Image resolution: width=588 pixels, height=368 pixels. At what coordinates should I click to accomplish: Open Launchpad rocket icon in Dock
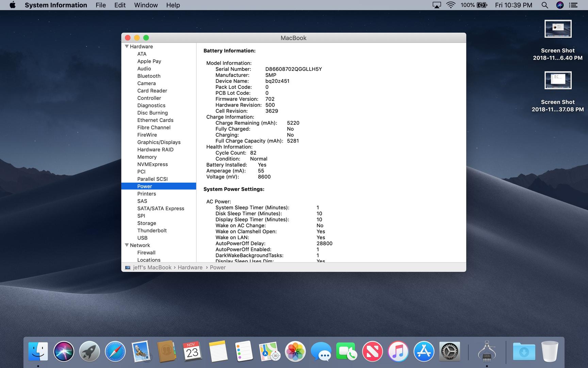[x=89, y=351]
